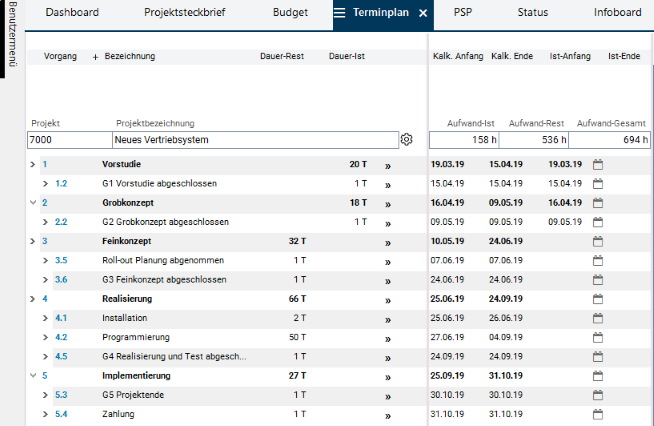The height and width of the screenshot is (426, 654).
Task: Switch to the Budget tab
Action: tap(290, 13)
